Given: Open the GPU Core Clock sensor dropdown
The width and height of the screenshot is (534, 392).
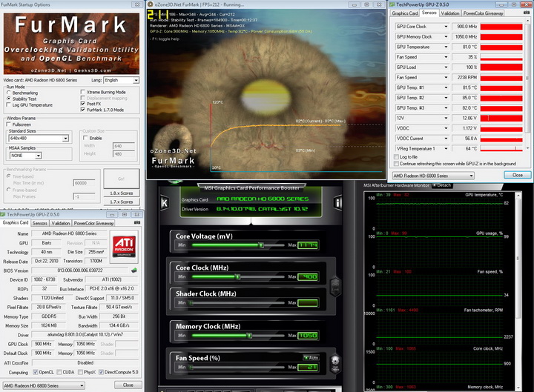Looking at the screenshot, I should tap(446, 26).
